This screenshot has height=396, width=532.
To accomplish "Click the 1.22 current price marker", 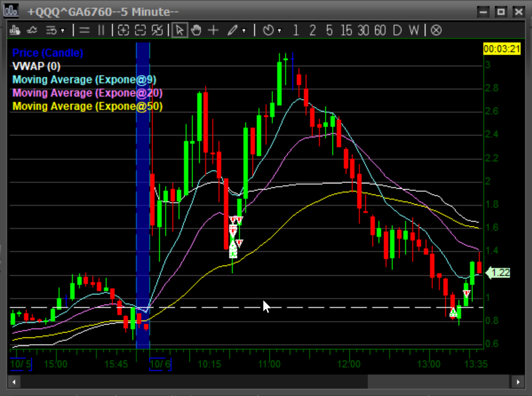I will click(498, 272).
